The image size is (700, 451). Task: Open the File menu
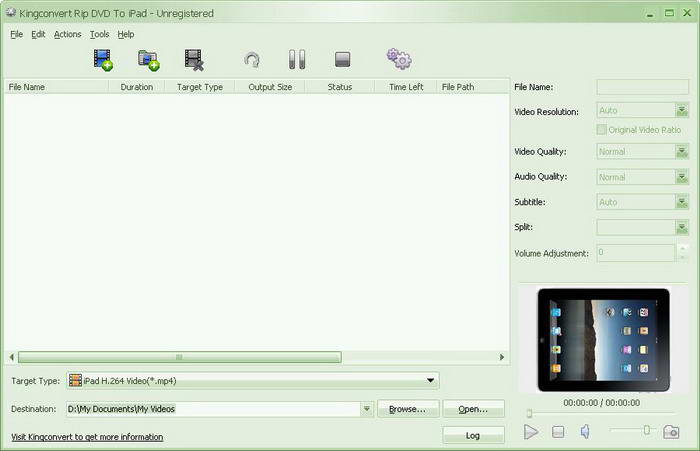(17, 34)
